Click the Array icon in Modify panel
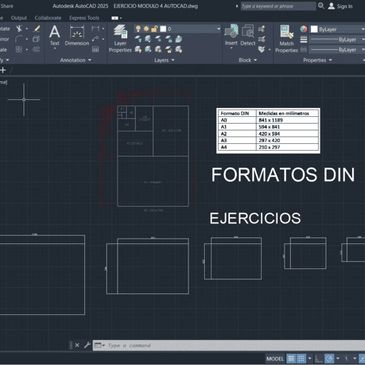365x365 pixels. [19, 50]
